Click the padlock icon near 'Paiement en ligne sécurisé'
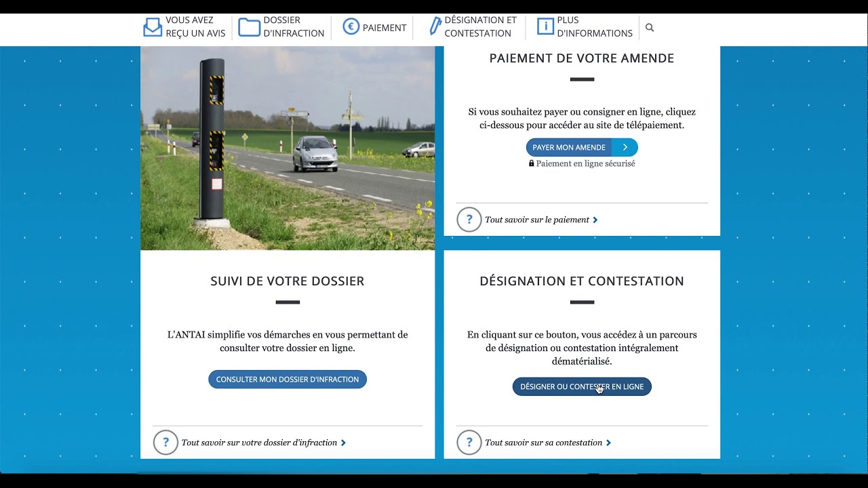 coord(532,163)
